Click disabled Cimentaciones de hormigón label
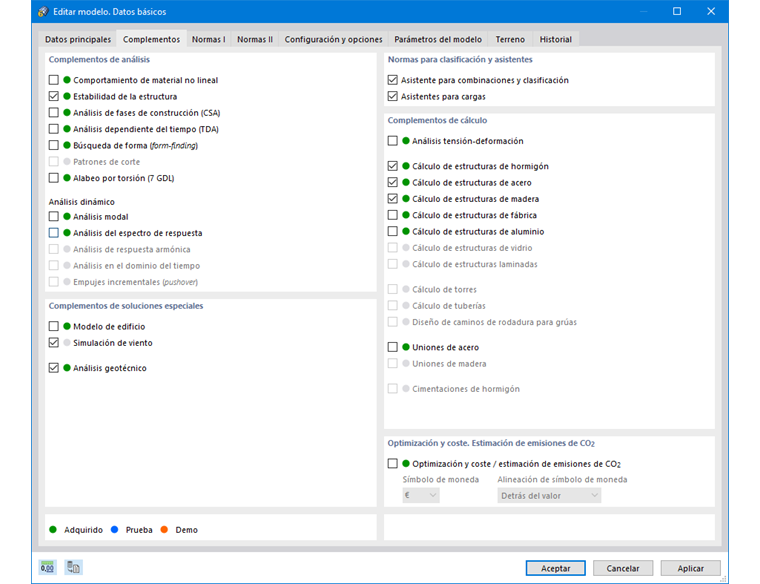 pyautogui.click(x=465, y=389)
